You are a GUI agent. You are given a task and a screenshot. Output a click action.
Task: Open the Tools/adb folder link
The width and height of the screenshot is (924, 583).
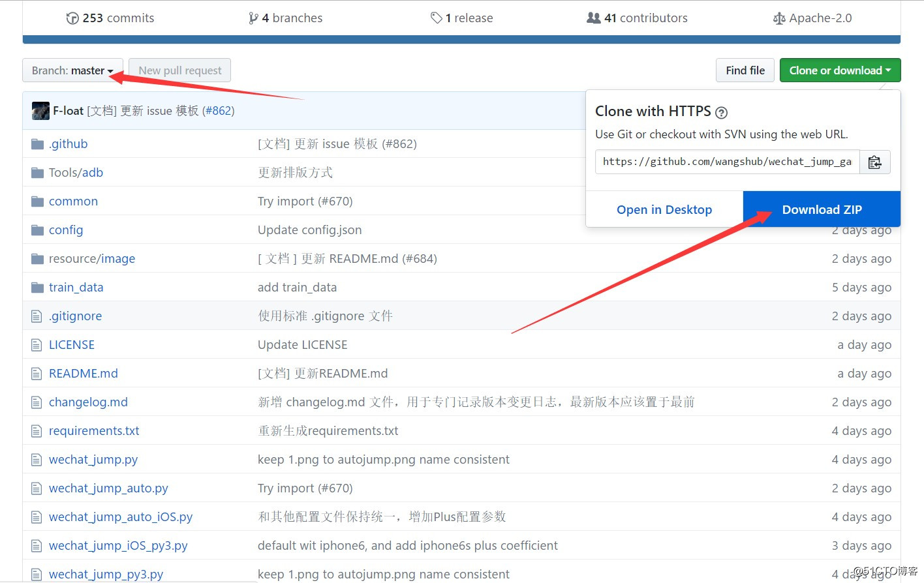[76, 173]
